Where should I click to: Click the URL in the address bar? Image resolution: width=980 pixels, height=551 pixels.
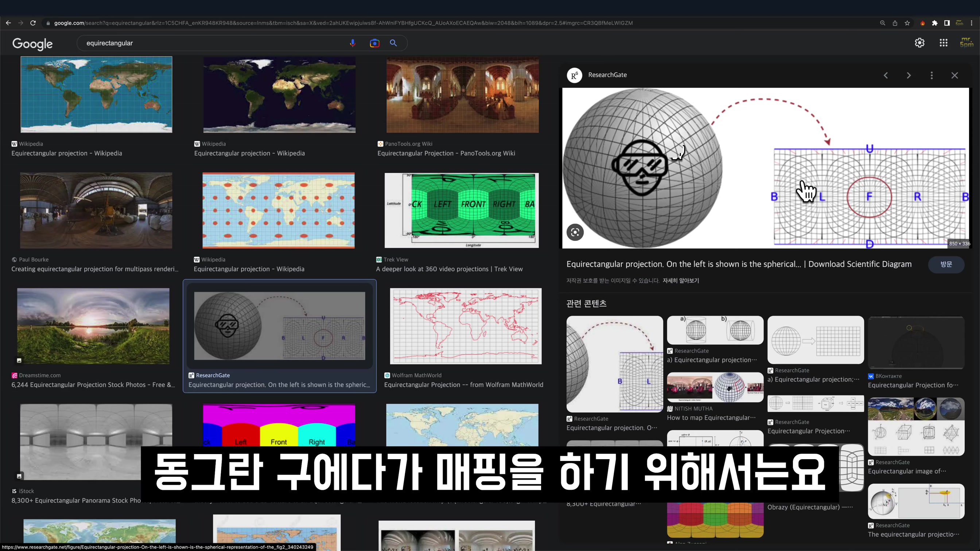pos(343,23)
